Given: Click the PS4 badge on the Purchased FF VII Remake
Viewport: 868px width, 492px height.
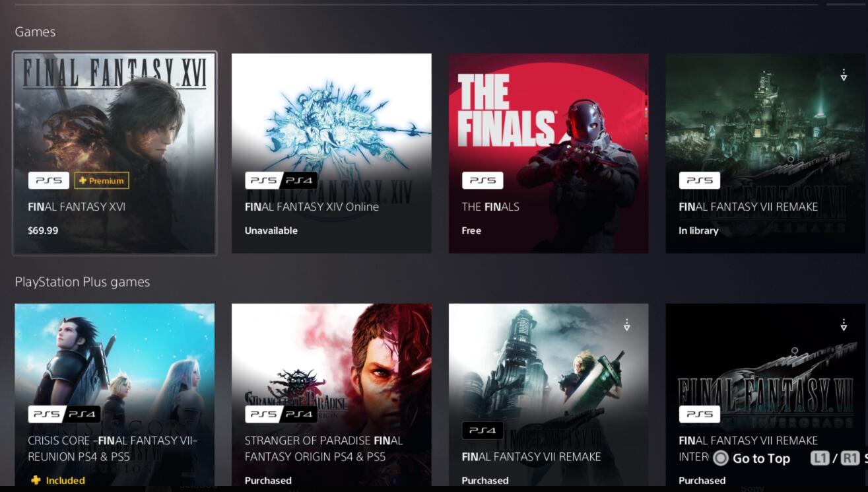Looking at the screenshot, I should tap(483, 431).
